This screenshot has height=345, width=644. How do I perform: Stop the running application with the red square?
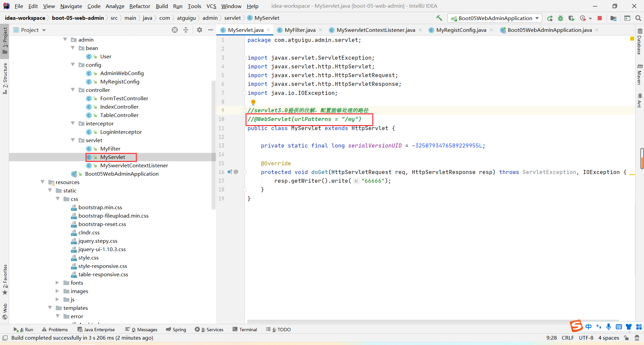600,18
